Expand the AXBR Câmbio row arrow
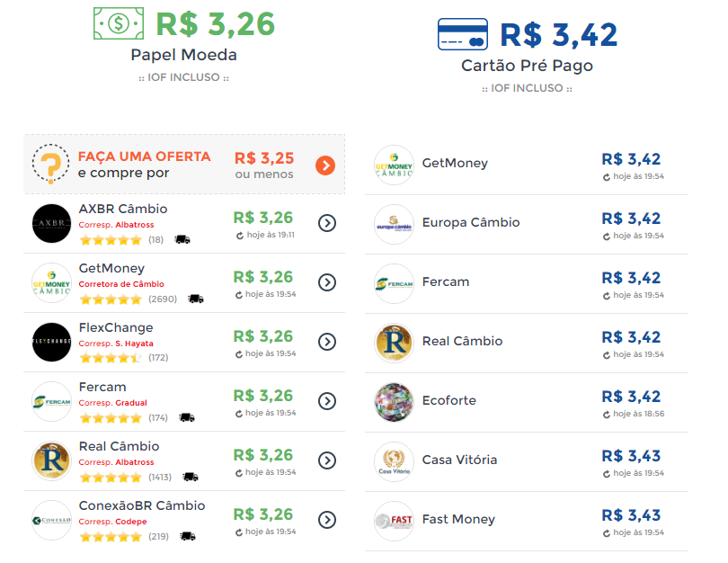 click(327, 223)
